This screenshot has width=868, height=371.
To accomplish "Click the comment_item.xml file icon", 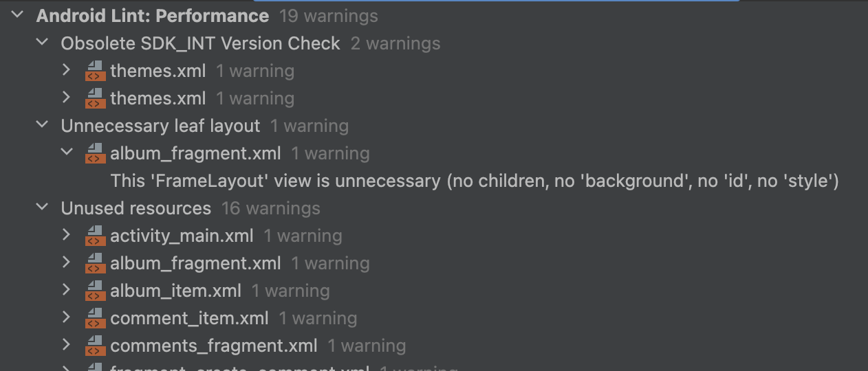I will (x=95, y=318).
